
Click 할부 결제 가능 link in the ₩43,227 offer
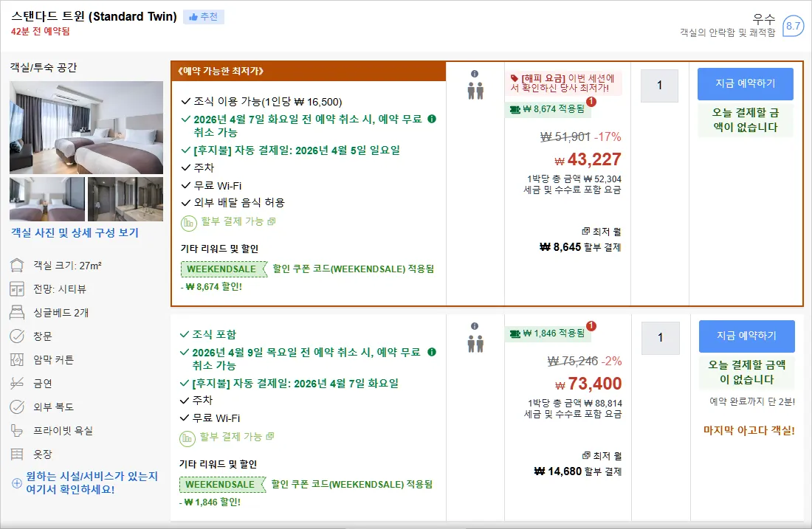(238, 221)
